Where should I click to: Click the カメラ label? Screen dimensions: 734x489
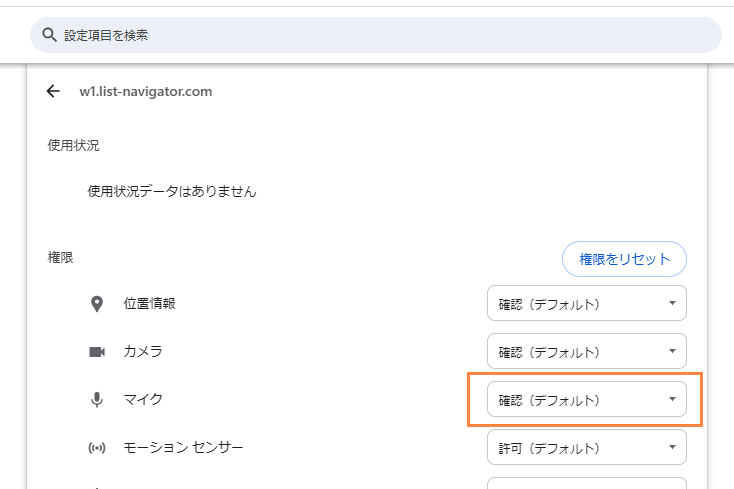[x=143, y=351]
